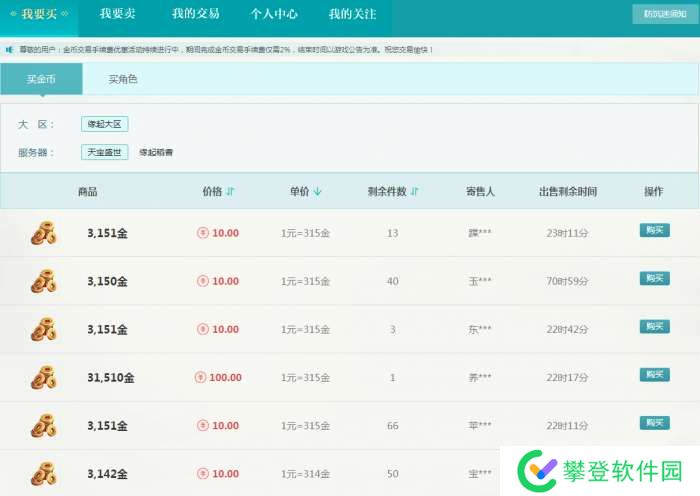Select the 崛起大区 region option
This screenshot has height=496, width=700.
tap(105, 124)
